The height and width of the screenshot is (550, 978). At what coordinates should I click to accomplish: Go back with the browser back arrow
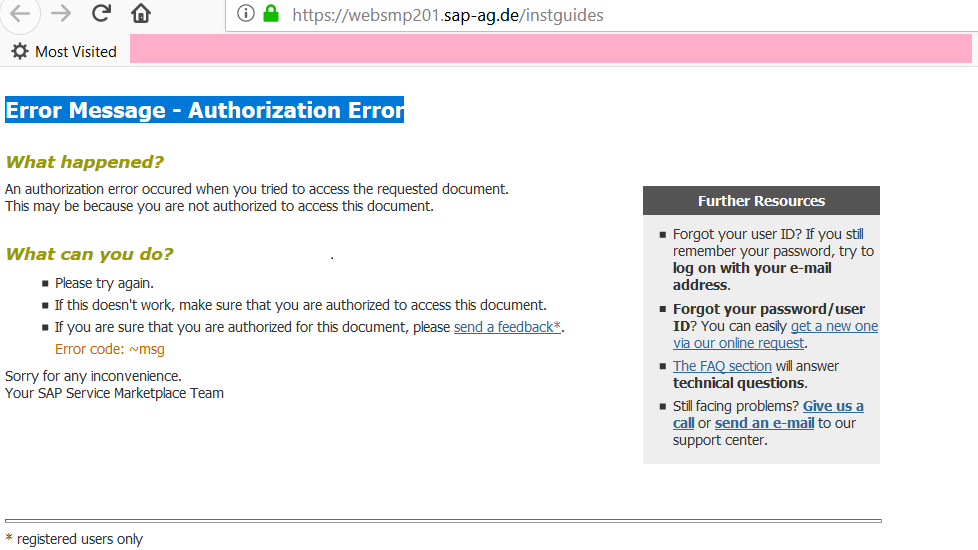pos(19,13)
